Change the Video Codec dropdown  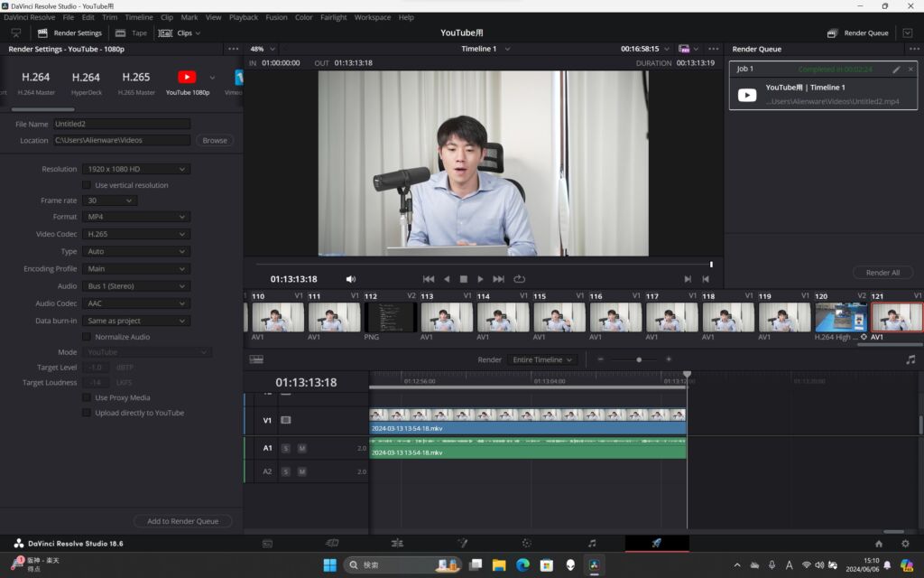(136, 234)
